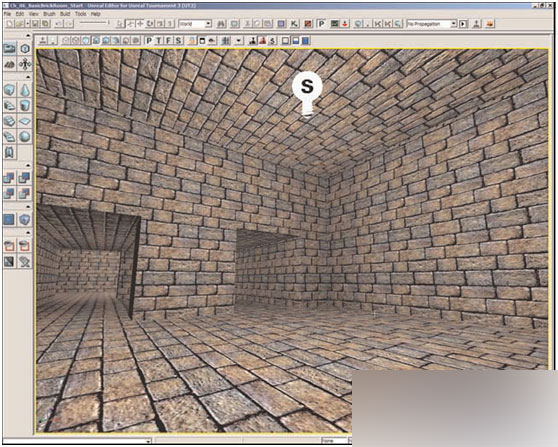Click the binoculars Search Actors icon

[x=221, y=23]
